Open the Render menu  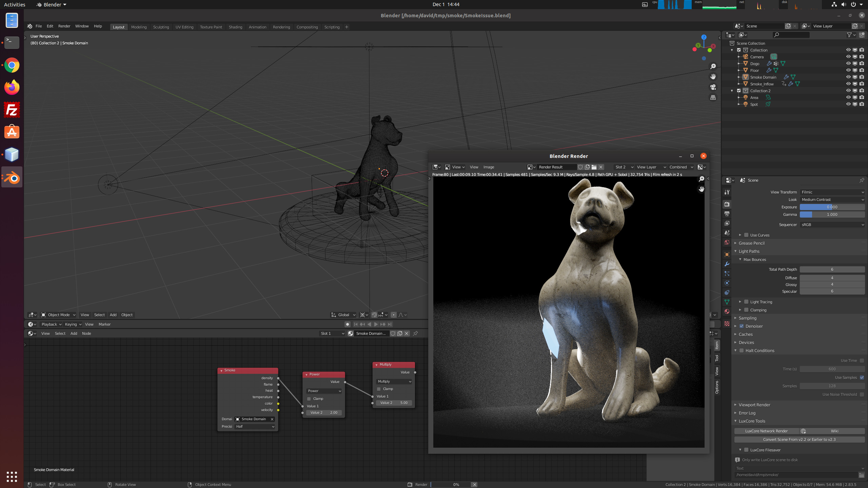pyautogui.click(x=64, y=26)
